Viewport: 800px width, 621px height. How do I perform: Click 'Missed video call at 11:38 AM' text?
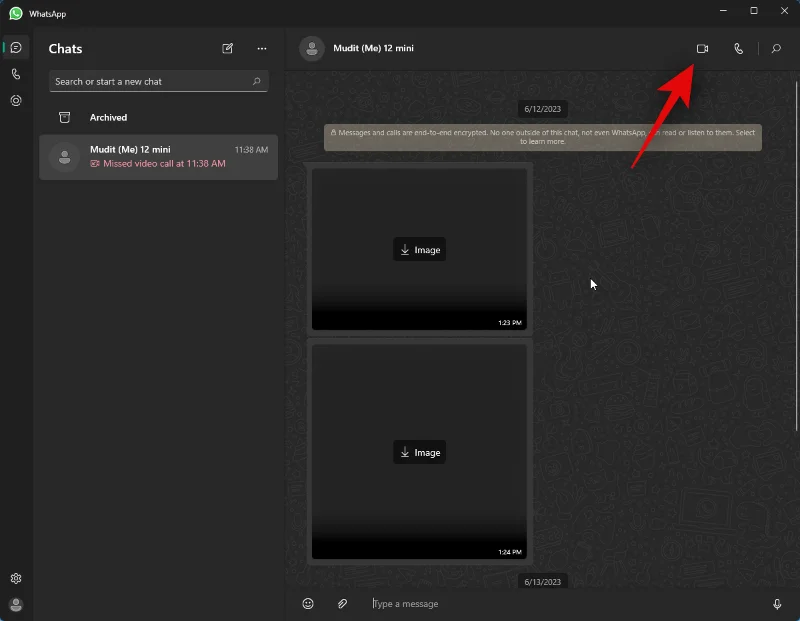point(164,164)
